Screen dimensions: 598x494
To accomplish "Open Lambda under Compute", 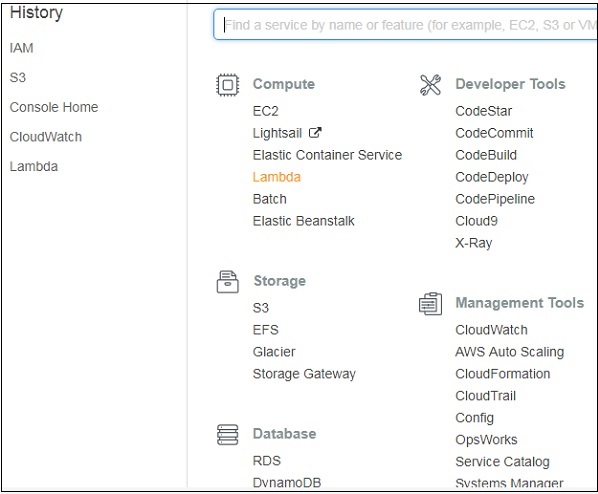I will point(276,177).
